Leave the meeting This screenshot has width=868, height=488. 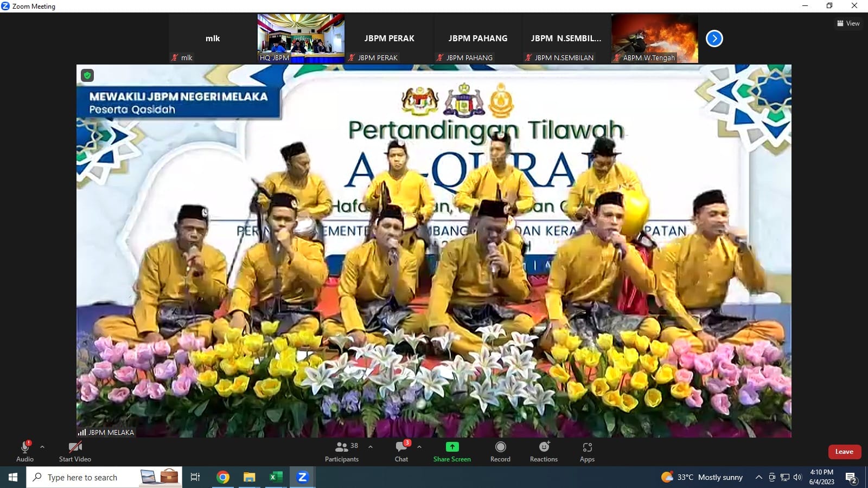pyautogui.click(x=844, y=452)
